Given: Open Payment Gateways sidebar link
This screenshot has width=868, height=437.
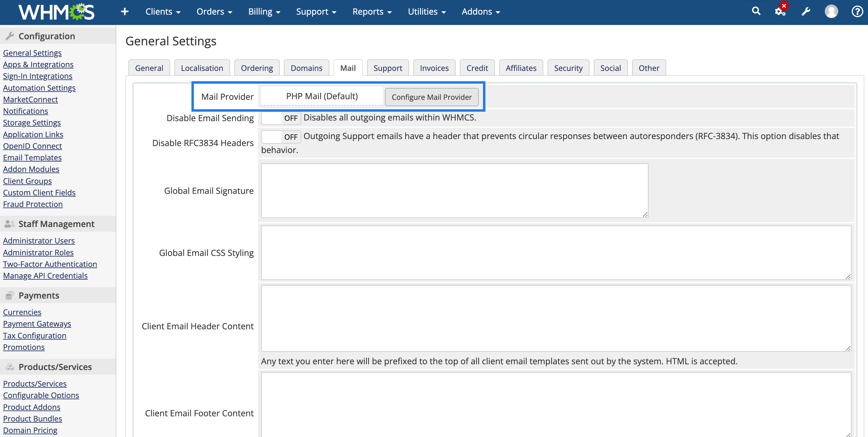Looking at the screenshot, I should pyautogui.click(x=37, y=324).
